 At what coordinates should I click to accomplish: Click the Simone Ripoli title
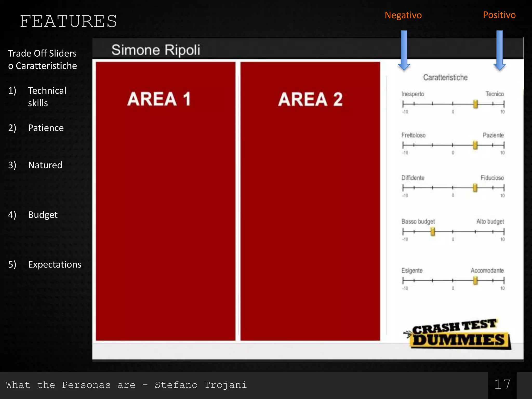[156, 50]
